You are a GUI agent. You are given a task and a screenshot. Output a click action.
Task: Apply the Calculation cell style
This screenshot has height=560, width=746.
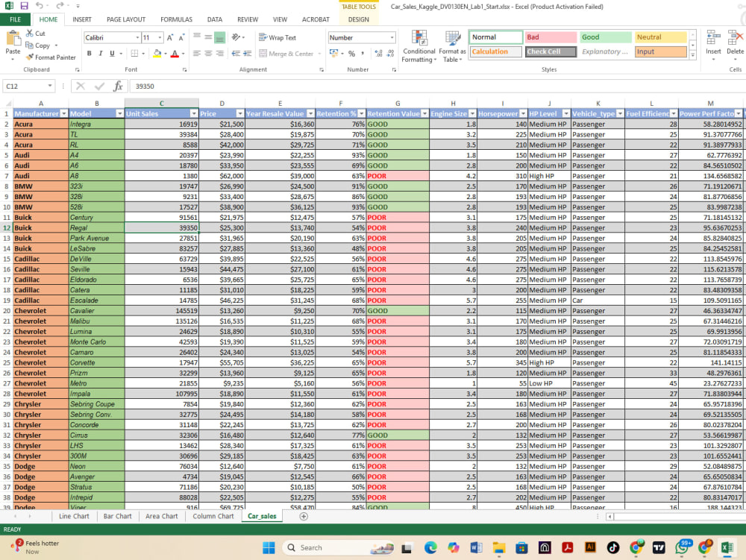496,51
